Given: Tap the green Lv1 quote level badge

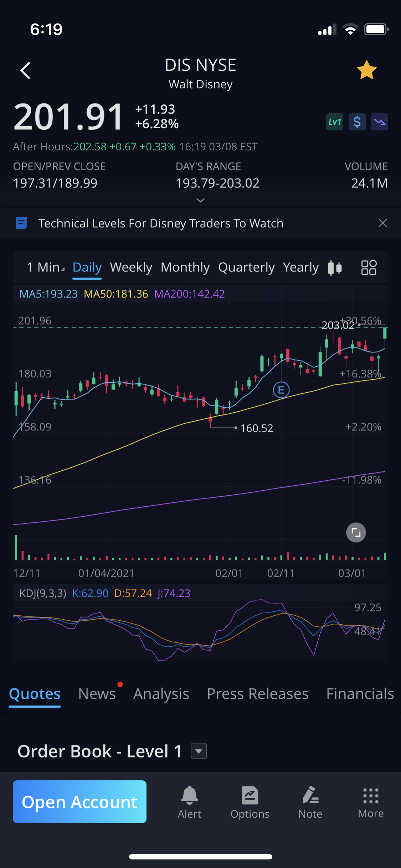Looking at the screenshot, I should point(334,122).
